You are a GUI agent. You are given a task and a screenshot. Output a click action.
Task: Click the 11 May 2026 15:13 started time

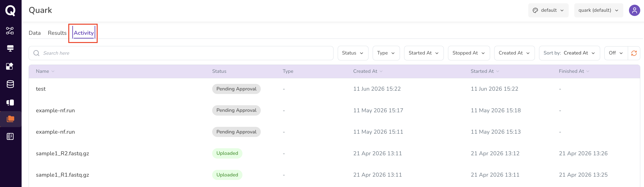point(495,132)
